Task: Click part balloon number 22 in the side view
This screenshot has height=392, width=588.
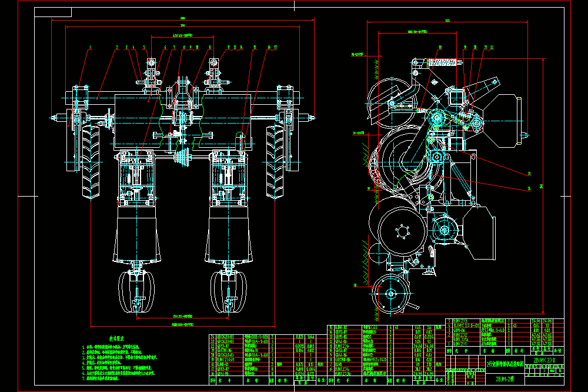Action: (492, 47)
